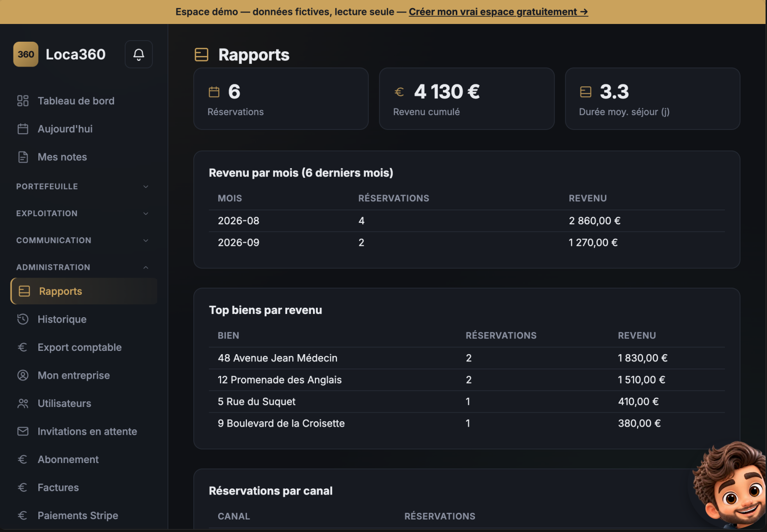Expand the Communication section
The width and height of the screenshot is (767, 532).
pos(82,240)
